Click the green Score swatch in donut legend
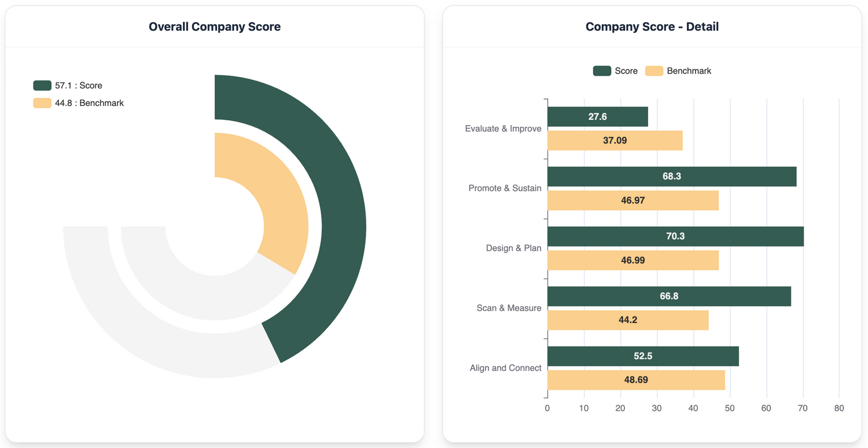This screenshot has height=448, width=868. click(42, 86)
